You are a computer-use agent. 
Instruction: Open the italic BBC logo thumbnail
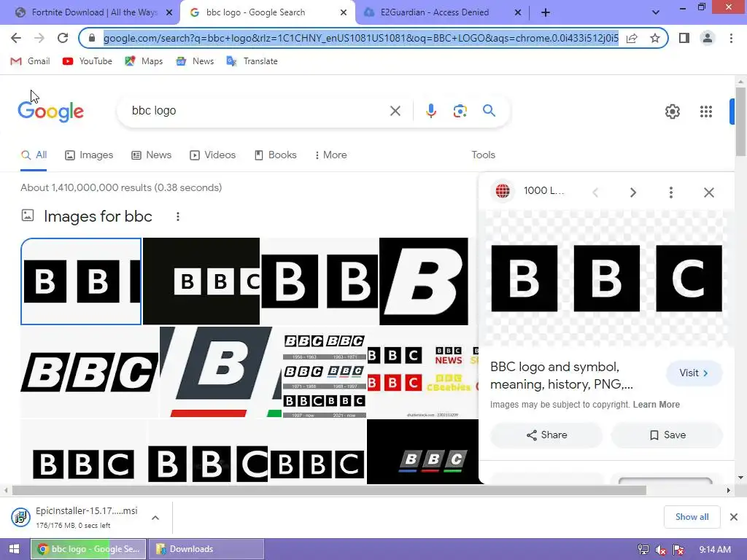coord(89,373)
